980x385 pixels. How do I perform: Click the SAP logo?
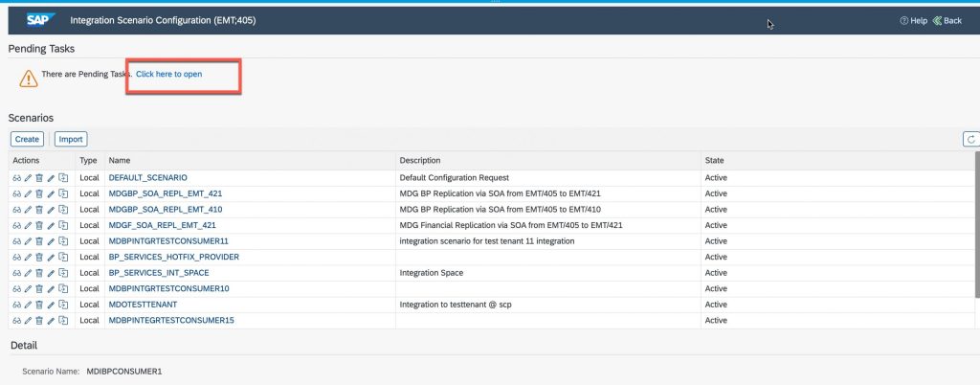(41, 21)
